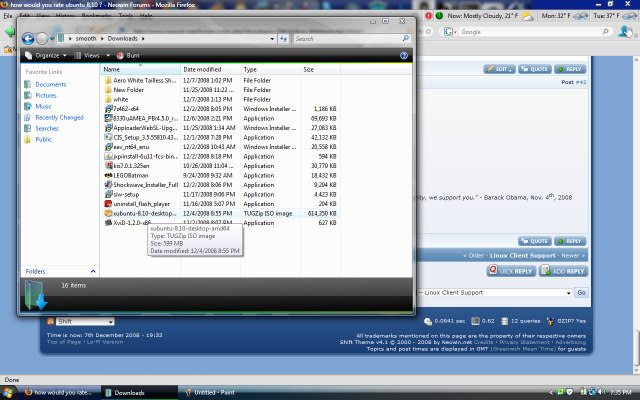
Task: Open Windows Start button
Action: (x=8, y=393)
